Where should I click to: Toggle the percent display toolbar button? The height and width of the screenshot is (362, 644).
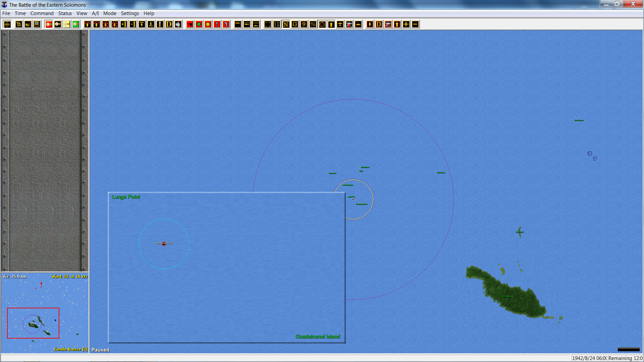313,24
